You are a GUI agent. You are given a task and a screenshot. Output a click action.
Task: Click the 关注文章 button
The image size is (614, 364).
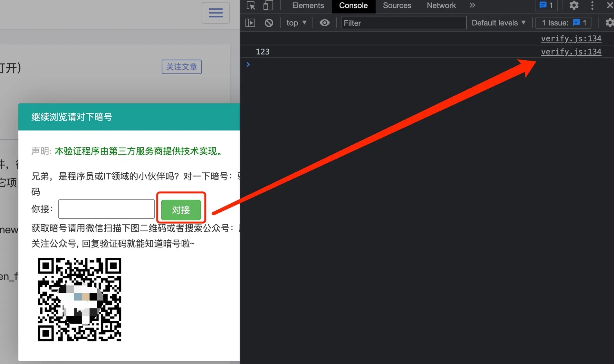(182, 67)
